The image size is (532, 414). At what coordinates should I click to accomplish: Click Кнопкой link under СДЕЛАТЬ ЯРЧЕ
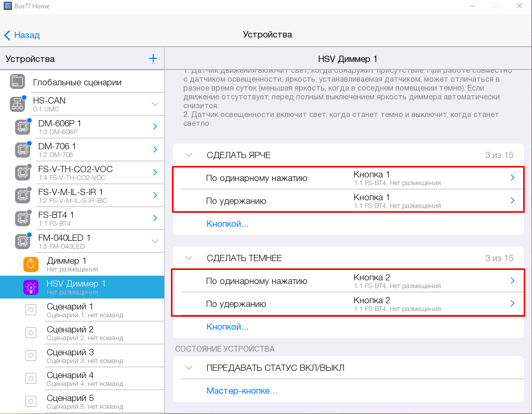pyautogui.click(x=228, y=224)
